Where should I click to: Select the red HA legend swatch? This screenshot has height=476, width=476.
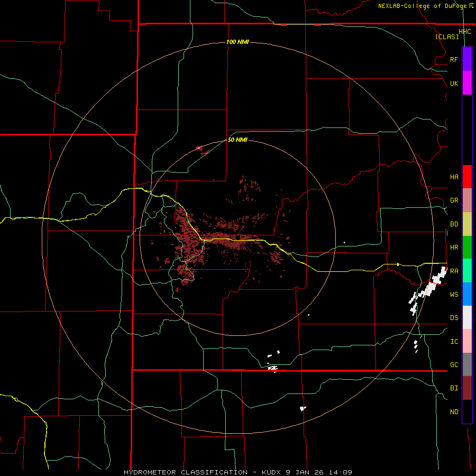[x=467, y=177]
